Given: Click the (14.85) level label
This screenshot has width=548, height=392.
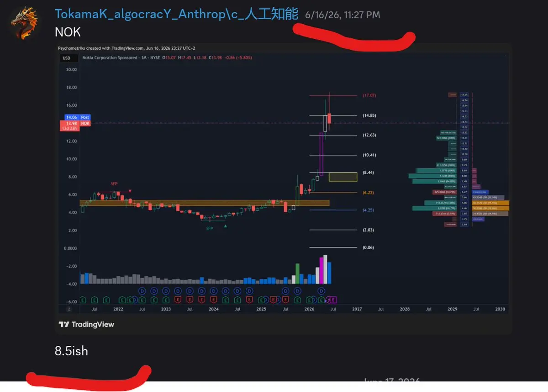Looking at the screenshot, I should 369,115.
